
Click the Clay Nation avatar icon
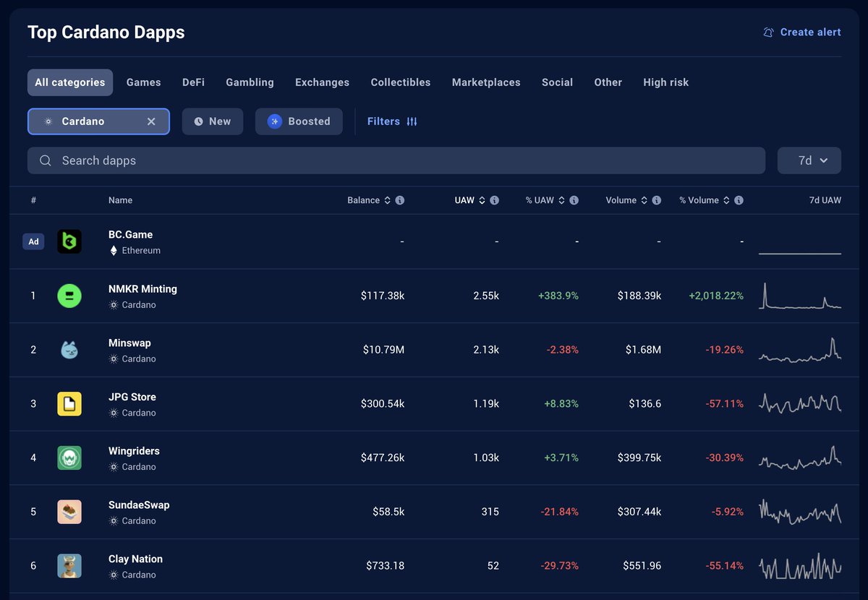69,566
